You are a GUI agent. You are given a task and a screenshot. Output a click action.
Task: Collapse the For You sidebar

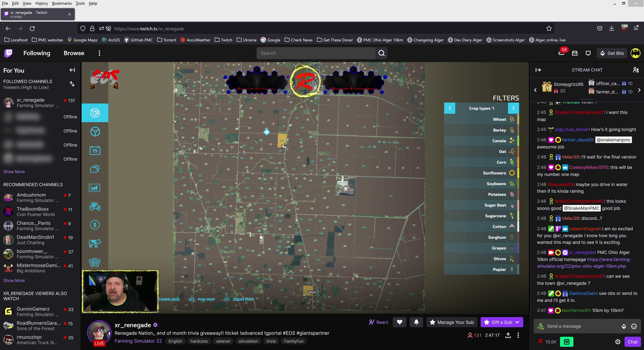click(72, 70)
